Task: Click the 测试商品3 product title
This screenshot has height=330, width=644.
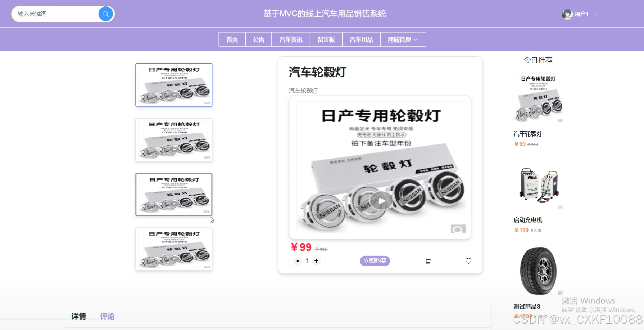Action: coord(527,307)
